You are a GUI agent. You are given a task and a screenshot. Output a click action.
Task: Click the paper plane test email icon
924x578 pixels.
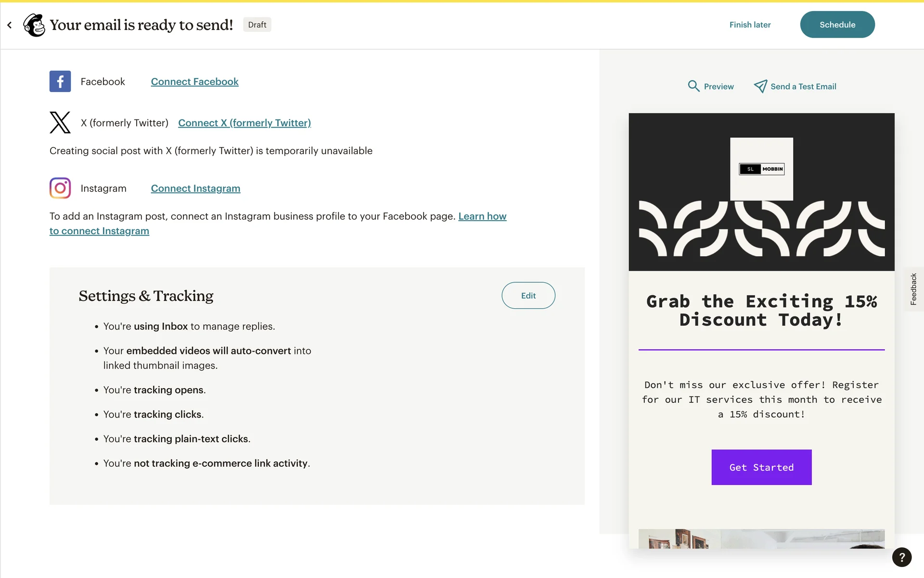click(760, 86)
